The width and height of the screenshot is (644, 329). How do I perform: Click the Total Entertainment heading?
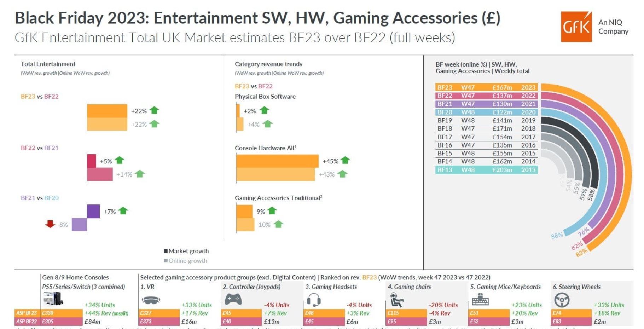tap(48, 64)
